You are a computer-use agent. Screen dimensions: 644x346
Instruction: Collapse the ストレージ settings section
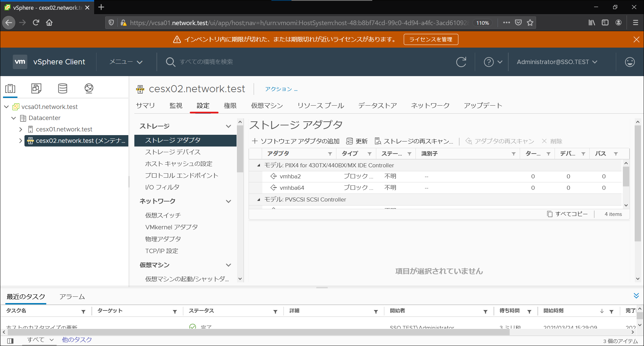228,126
